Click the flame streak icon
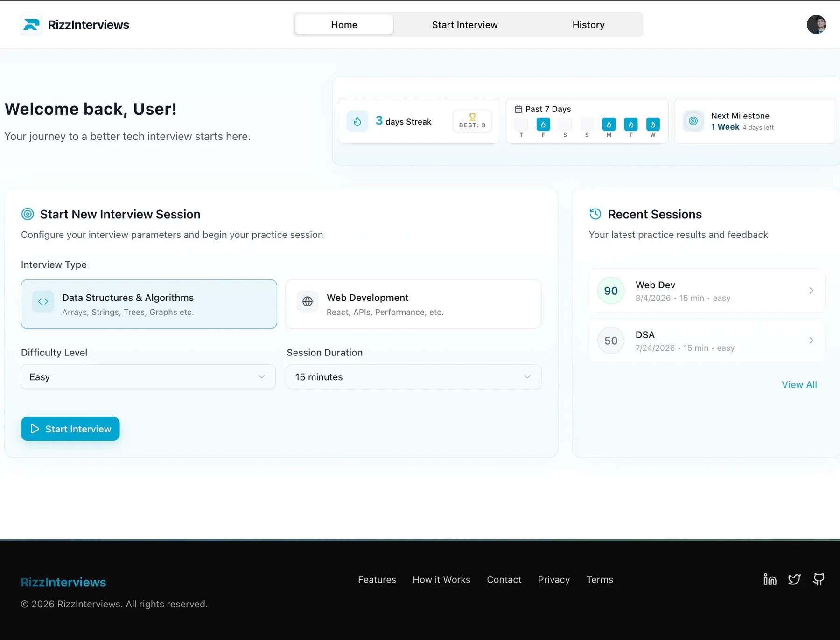Image resolution: width=840 pixels, height=640 pixels. 357,121
